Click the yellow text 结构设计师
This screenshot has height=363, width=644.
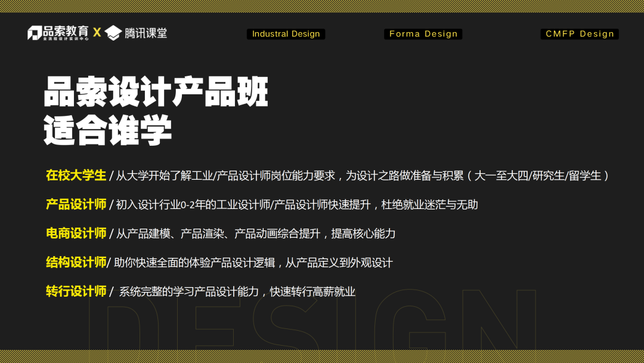(x=76, y=262)
